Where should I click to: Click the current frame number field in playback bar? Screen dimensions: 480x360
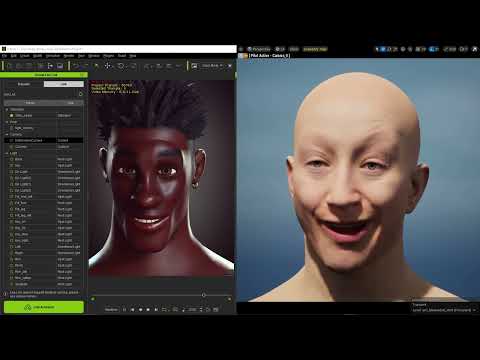pos(192,310)
